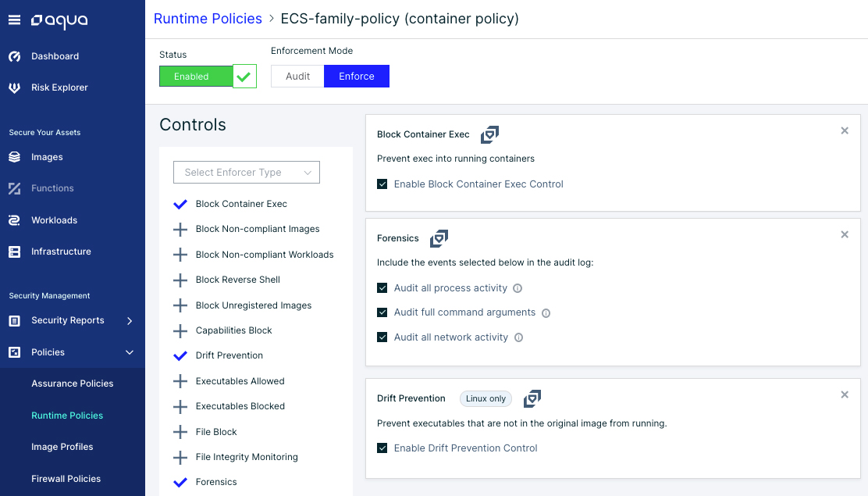Click the Risk Explorer icon
This screenshot has width=868, height=496.
click(x=14, y=87)
